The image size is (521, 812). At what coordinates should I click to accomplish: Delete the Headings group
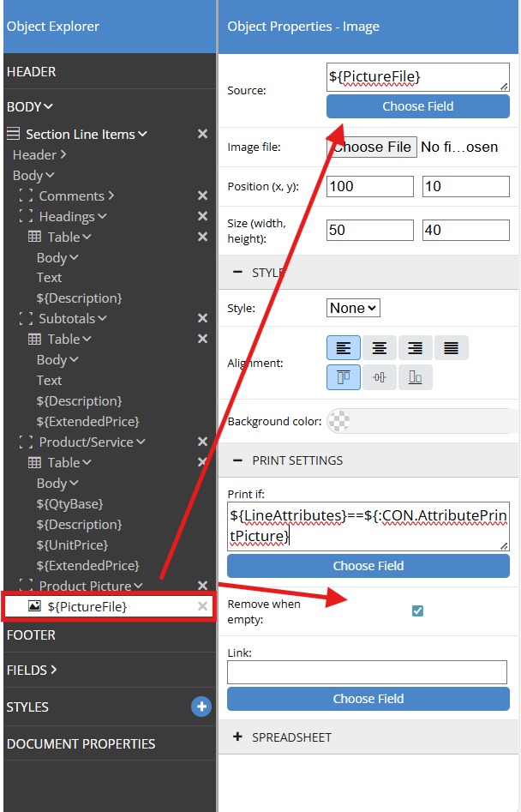pyautogui.click(x=203, y=216)
